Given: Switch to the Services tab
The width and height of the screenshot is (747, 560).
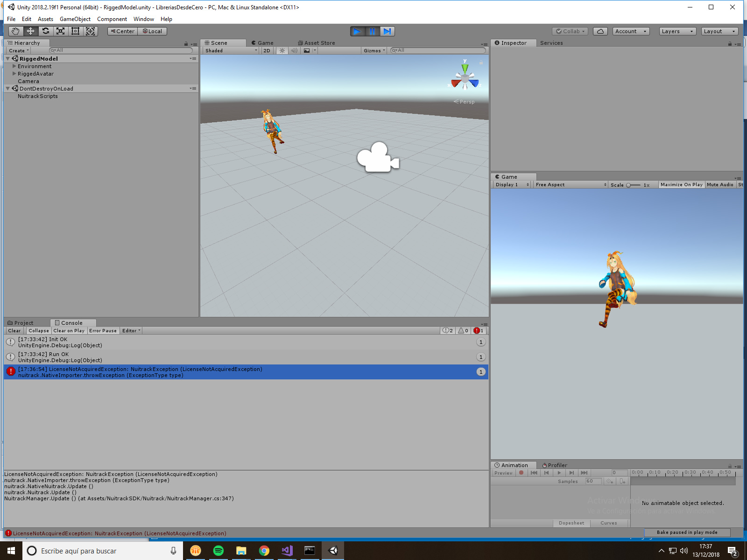Looking at the screenshot, I should point(551,43).
